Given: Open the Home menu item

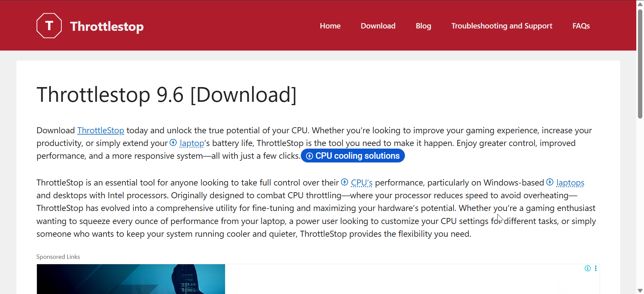Looking at the screenshot, I should [330, 26].
